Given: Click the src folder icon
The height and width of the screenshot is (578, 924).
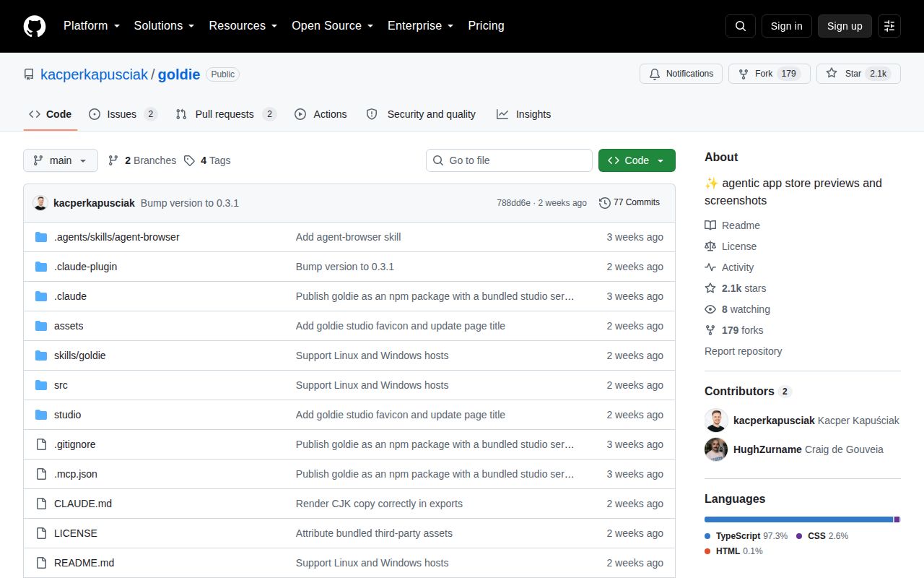Looking at the screenshot, I should (41, 385).
